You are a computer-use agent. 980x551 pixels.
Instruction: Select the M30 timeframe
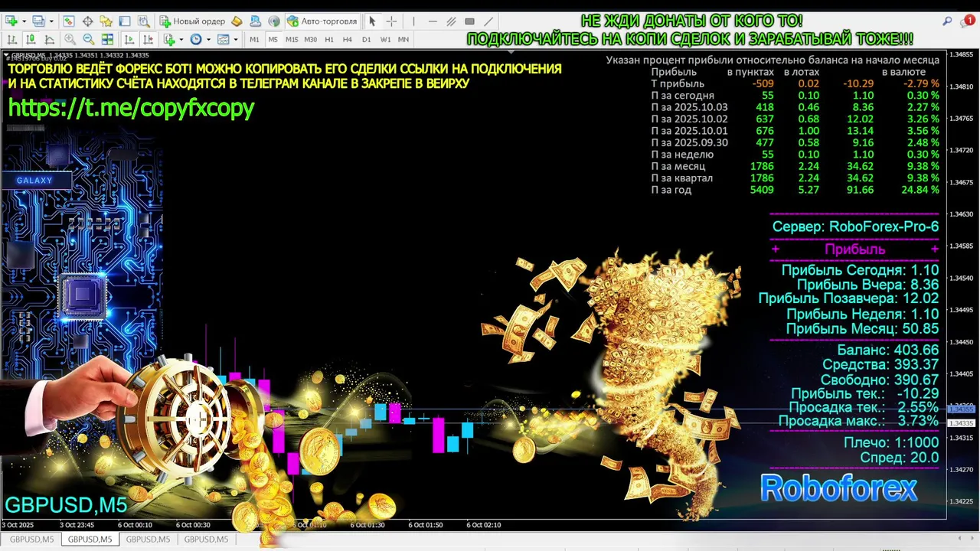(x=310, y=39)
